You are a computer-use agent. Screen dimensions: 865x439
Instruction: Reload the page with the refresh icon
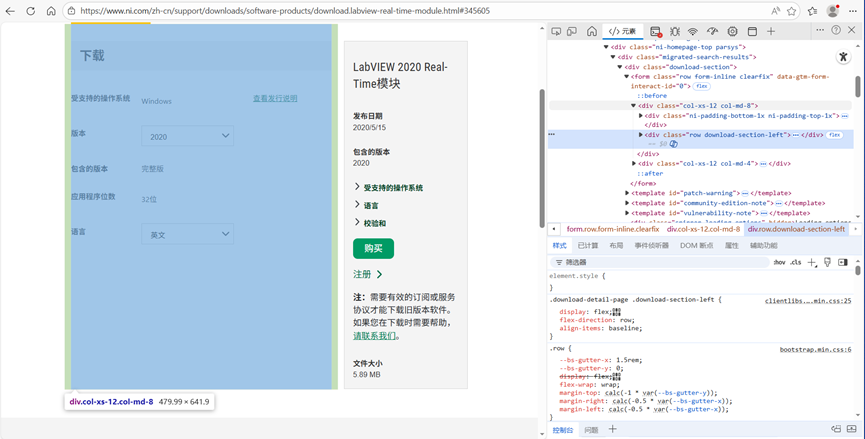point(31,11)
